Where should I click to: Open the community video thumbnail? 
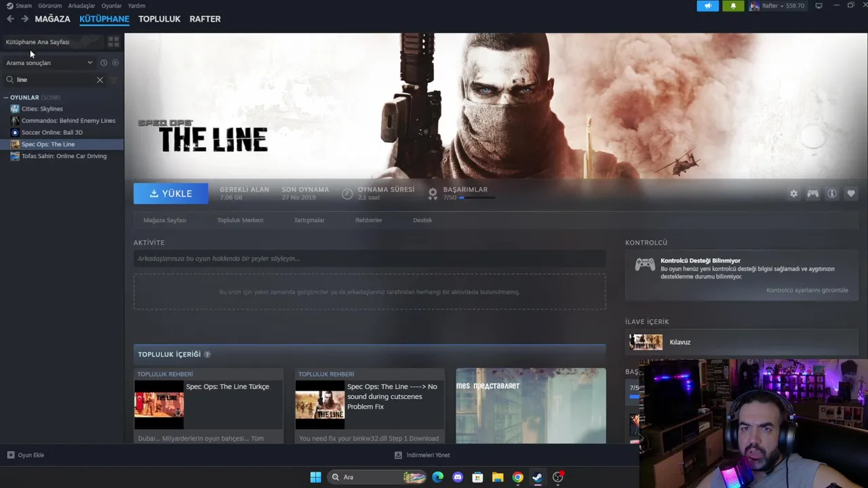coord(531,406)
